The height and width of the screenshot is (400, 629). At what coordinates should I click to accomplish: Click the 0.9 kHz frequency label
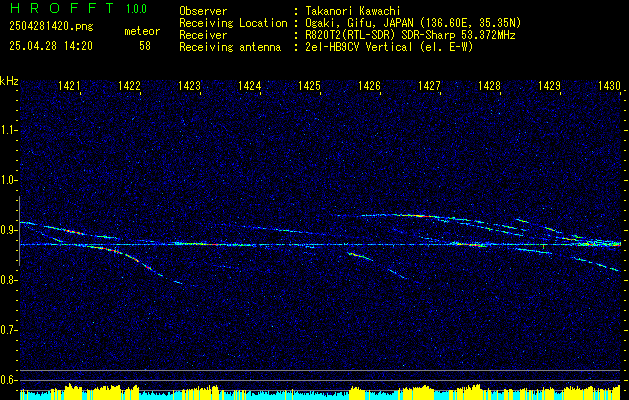tap(9, 230)
